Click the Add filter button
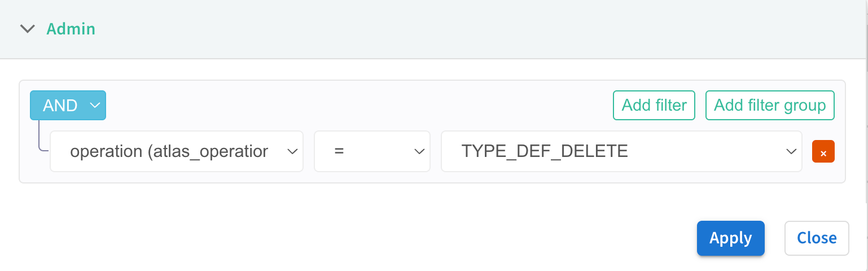This screenshot has height=271, width=868. (654, 106)
